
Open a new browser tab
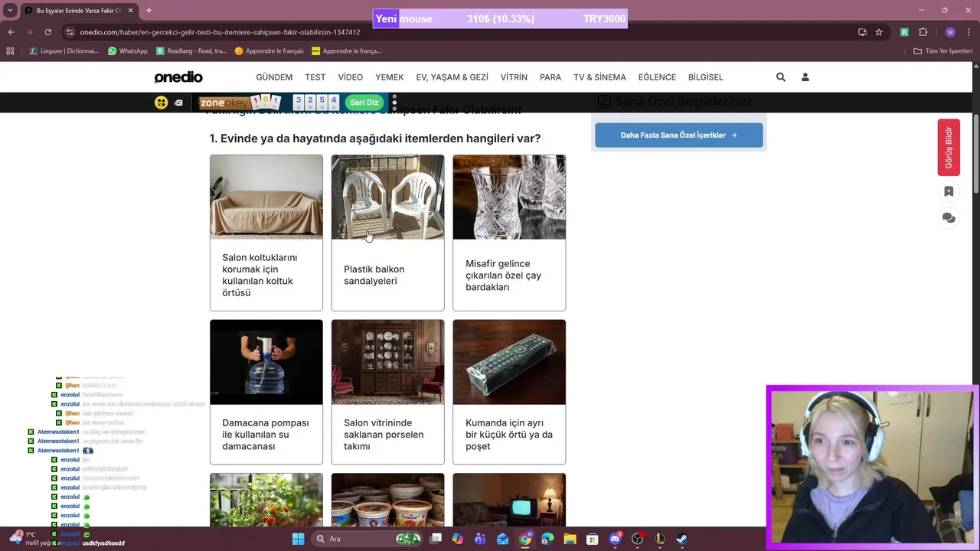coord(149,11)
